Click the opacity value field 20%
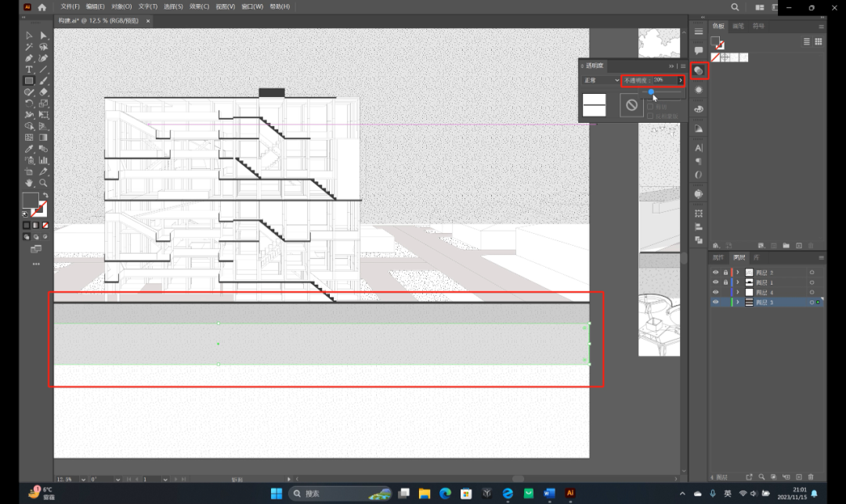Image resolution: width=846 pixels, height=504 pixels. [664, 81]
